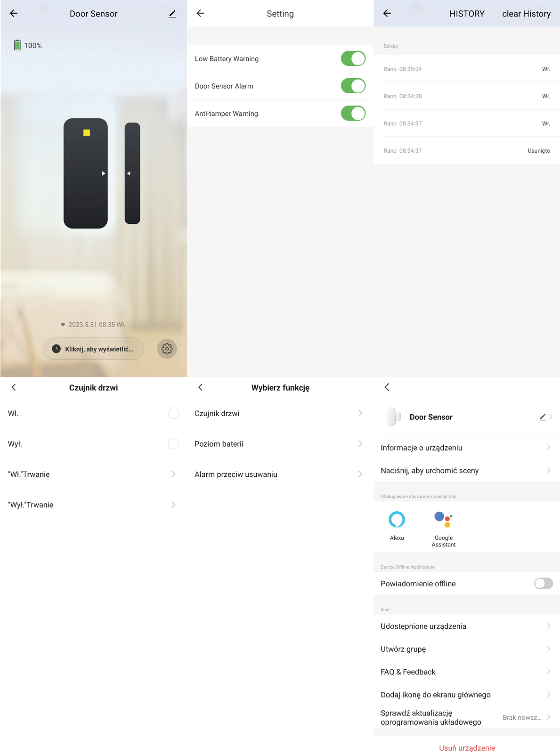Enable Powiadomienie offline toggle
The width and height of the screenshot is (560, 754).
click(x=543, y=583)
